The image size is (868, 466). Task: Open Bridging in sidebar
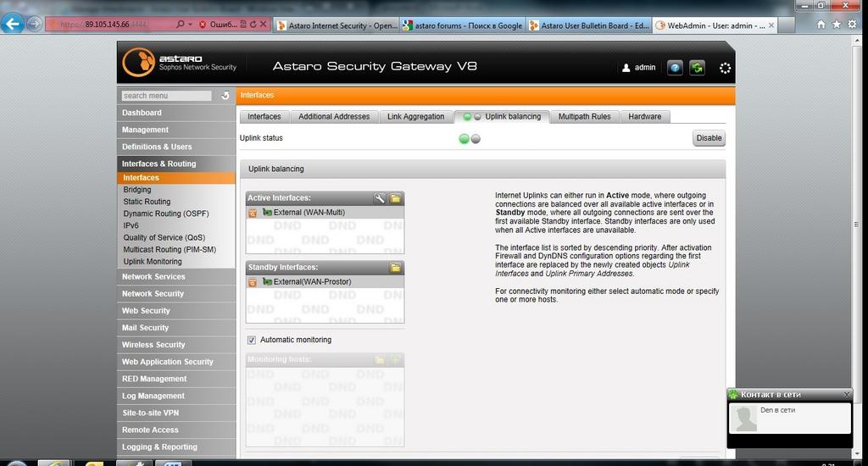tap(137, 190)
